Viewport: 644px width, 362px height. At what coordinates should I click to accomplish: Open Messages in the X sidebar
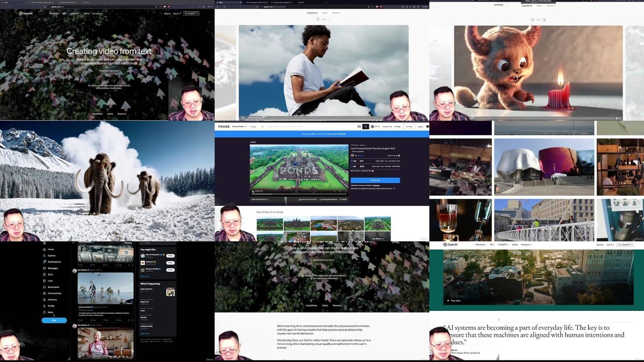(50, 268)
